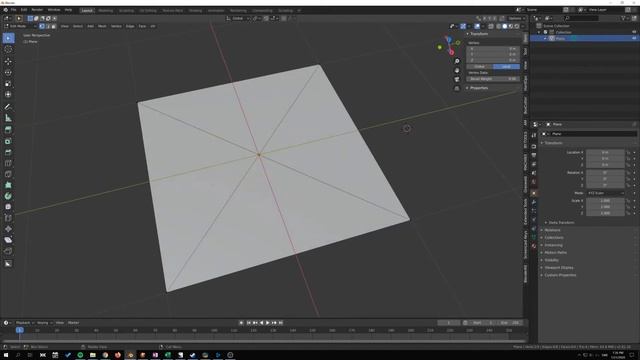Switch vertex coordinates to Global
This screenshot has width=640, height=360.
(x=480, y=67)
